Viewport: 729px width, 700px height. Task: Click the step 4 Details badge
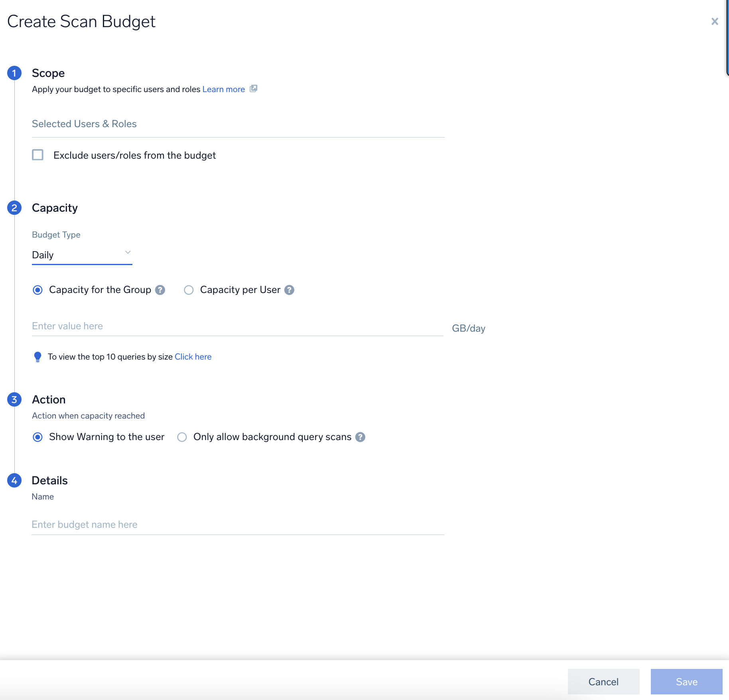[14, 480]
